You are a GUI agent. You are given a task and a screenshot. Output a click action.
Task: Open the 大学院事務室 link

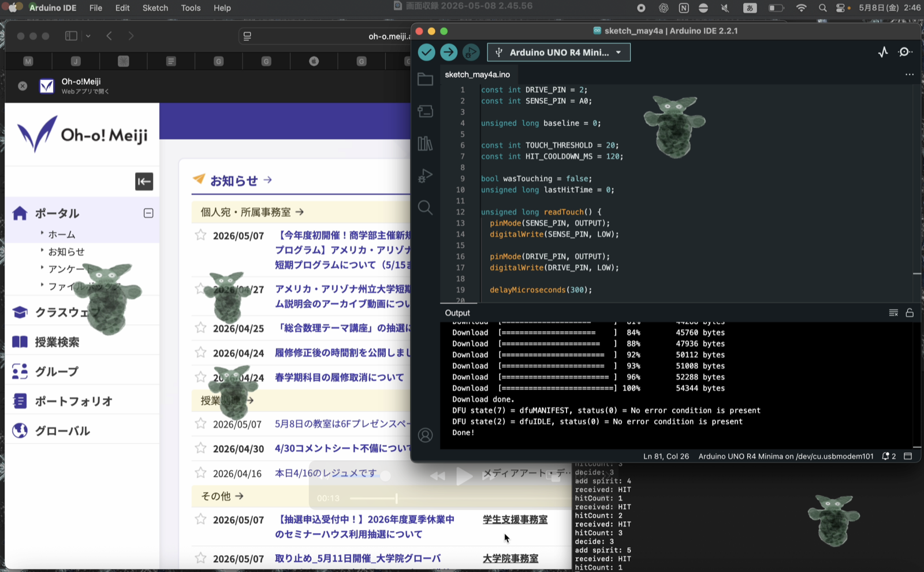[x=511, y=559]
